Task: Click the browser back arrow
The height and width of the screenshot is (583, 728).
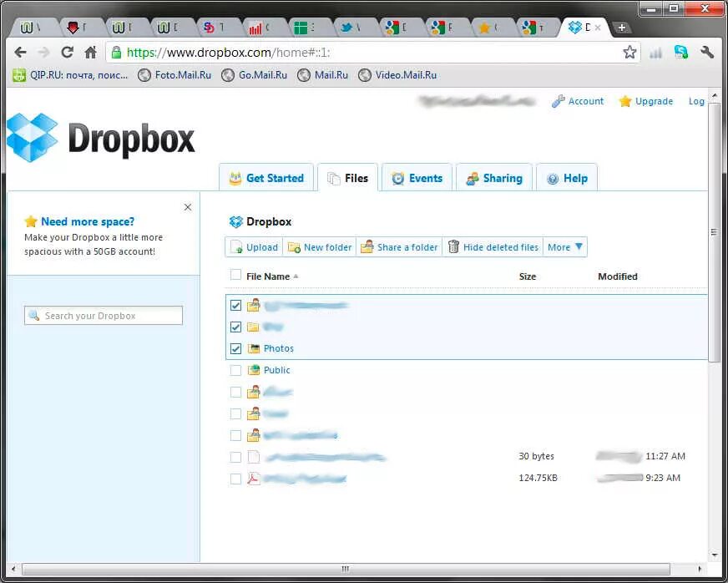Action: click(x=20, y=53)
